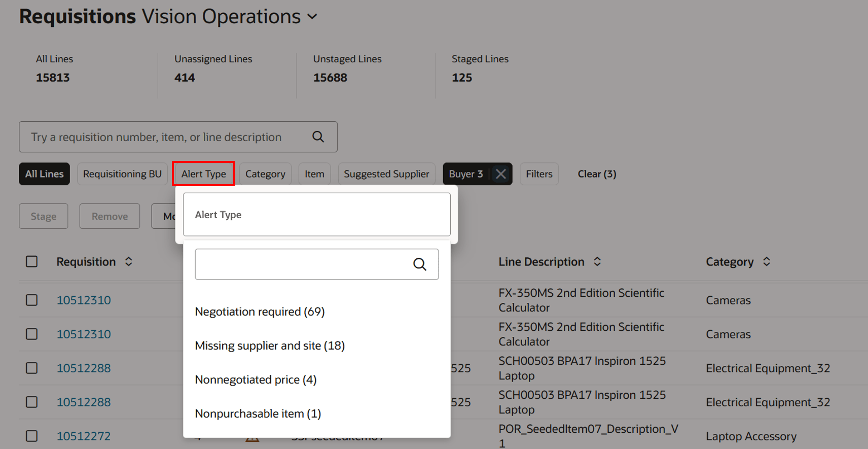The image size is (868, 449).
Task: Click the Stage button
Action: tap(44, 216)
